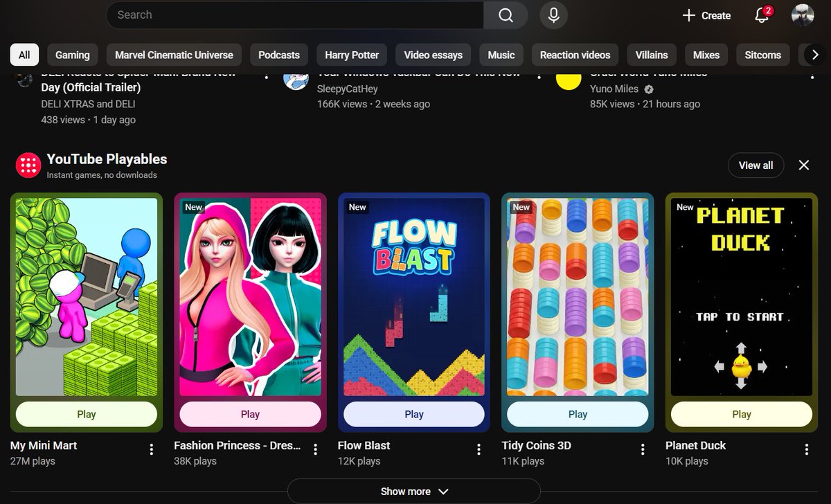Screen dimensions: 831x504
Task: Open Flow Blast options menu
Action: pos(479,449)
